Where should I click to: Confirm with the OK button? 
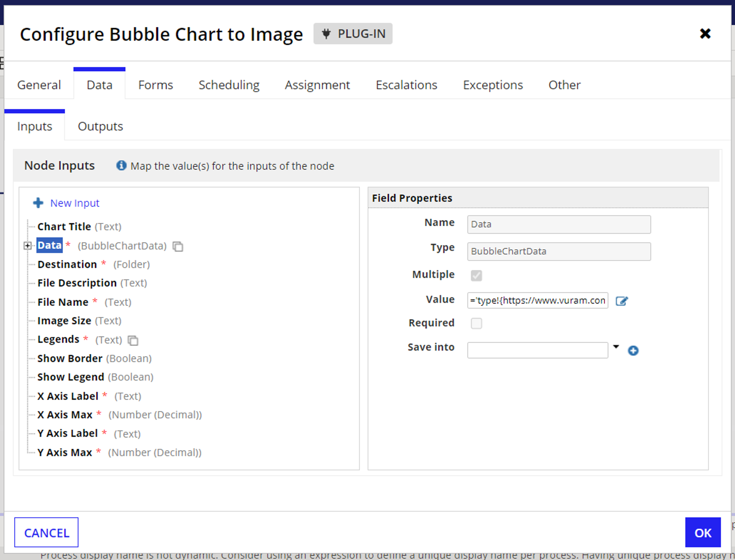703,532
